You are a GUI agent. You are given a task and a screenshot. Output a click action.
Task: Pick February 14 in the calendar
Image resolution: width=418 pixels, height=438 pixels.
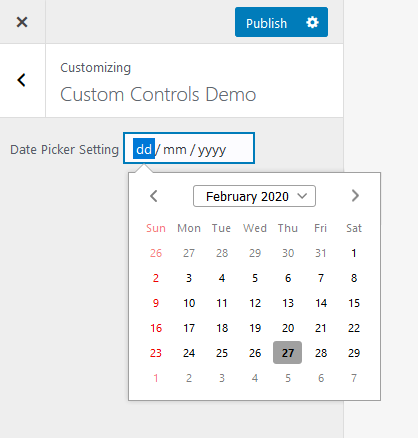pos(321,303)
